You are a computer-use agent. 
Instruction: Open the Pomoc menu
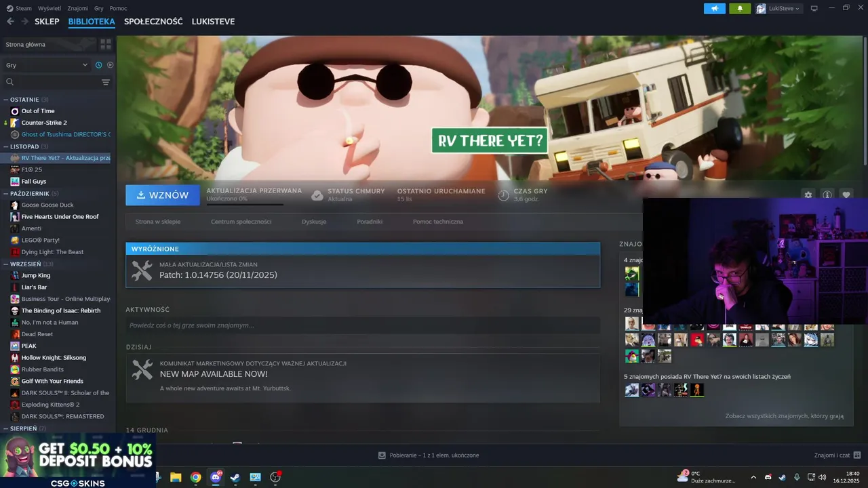(118, 8)
